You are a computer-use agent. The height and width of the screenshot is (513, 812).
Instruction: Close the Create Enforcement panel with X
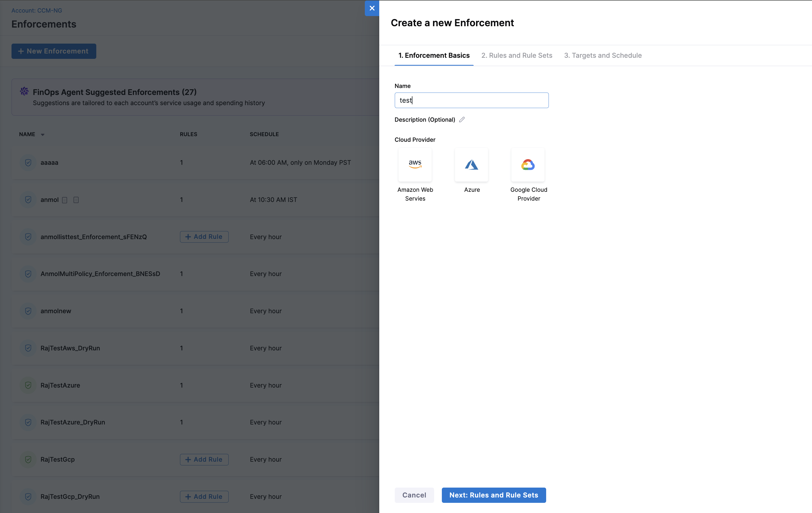(371, 8)
